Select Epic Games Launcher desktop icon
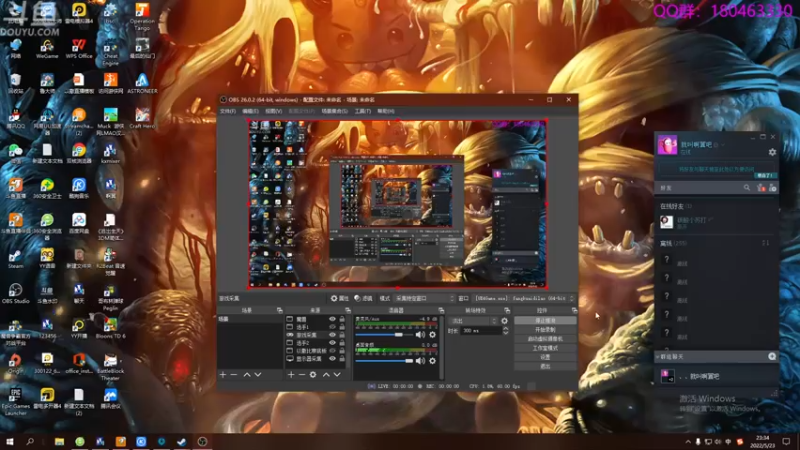This screenshot has height=450, width=800. point(15,402)
